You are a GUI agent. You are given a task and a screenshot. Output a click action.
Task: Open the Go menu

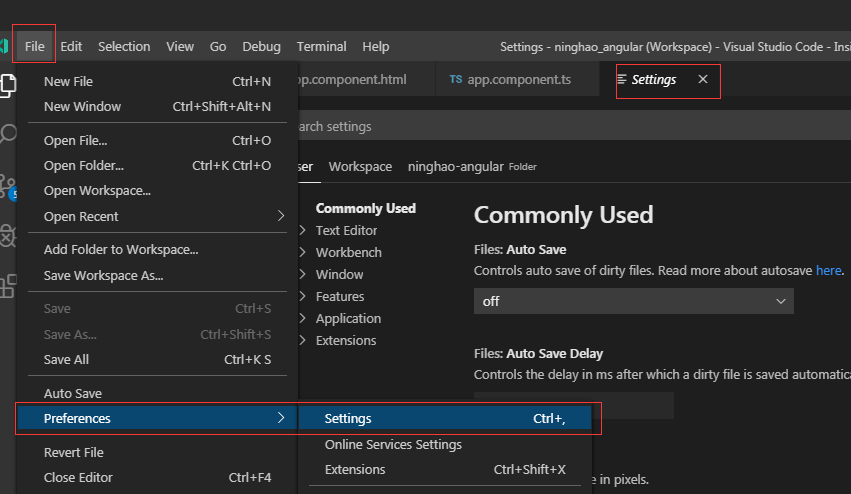click(x=218, y=47)
